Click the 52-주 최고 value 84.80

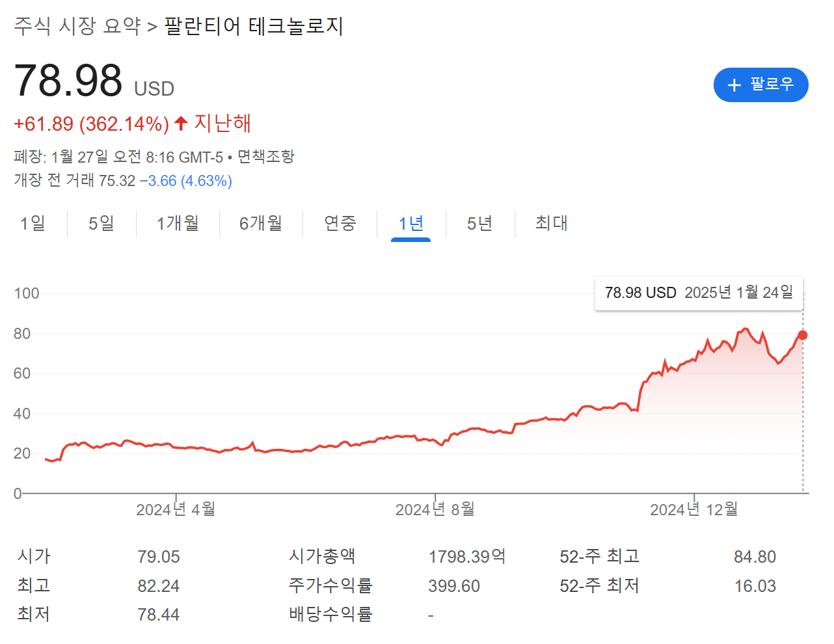755,557
